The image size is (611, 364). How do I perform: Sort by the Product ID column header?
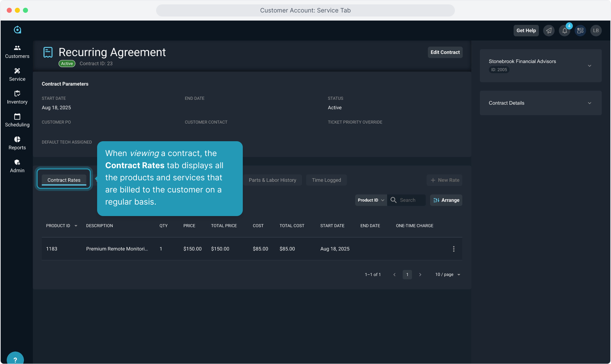coord(58,226)
